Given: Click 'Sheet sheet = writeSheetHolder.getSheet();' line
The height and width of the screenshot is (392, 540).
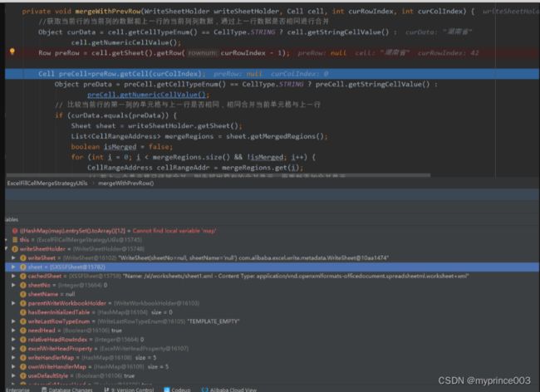Looking at the screenshot, I should click(157, 125).
